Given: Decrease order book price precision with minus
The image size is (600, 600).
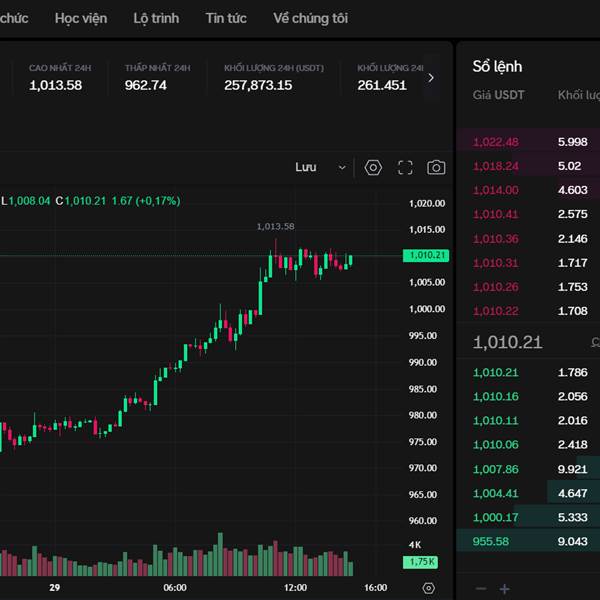Looking at the screenshot, I should (x=481, y=589).
